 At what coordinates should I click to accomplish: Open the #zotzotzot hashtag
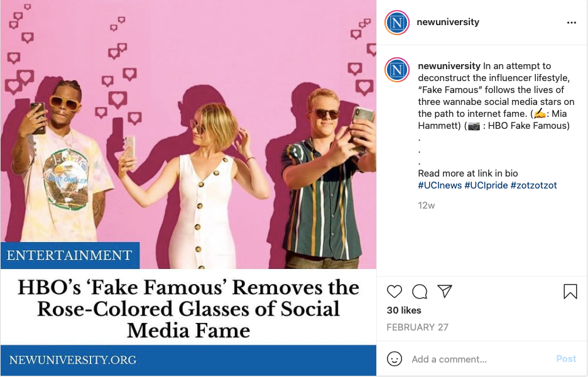click(533, 185)
